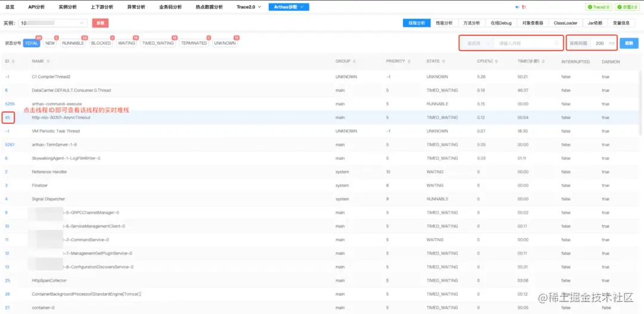The height and width of the screenshot is (314, 644).
Task: Click the CPU value 5.26
Action: [481, 77]
